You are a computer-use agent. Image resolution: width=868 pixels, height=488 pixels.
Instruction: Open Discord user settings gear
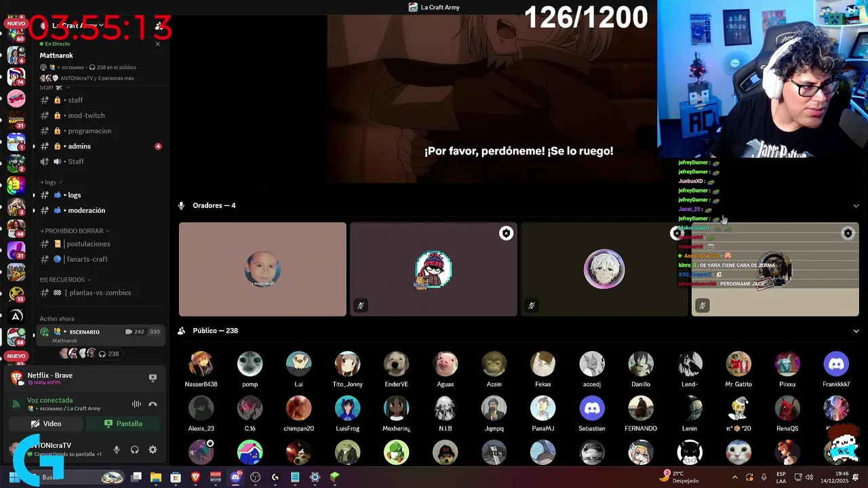[153, 449]
